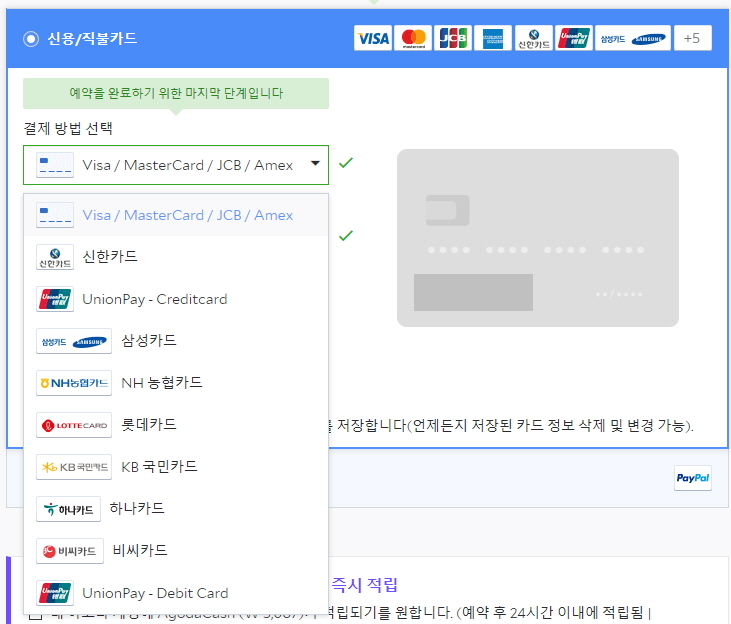Choose 신한카드 from the list
The height and width of the screenshot is (624, 731).
pyautogui.click(x=176, y=257)
